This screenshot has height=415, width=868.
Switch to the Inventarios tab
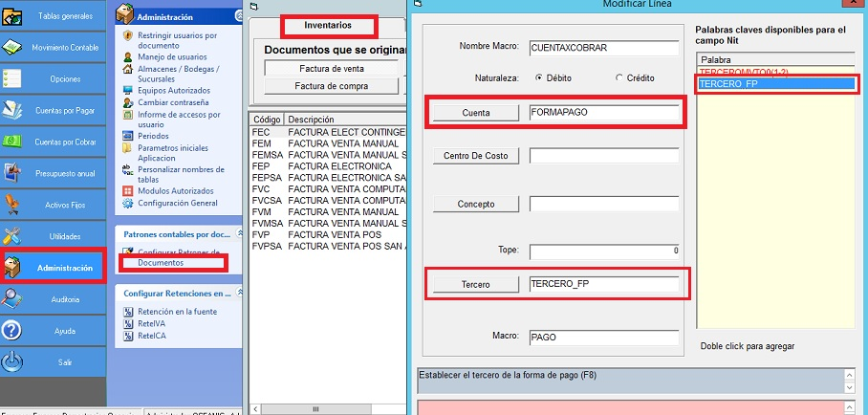coord(328,25)
